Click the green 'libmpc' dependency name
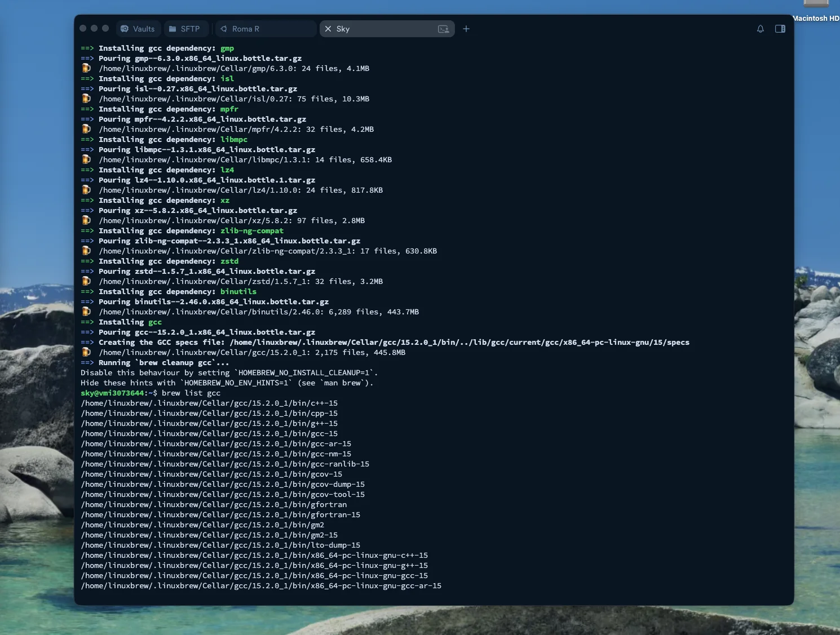Screen dimensions: 840x635 coord(234,140)
